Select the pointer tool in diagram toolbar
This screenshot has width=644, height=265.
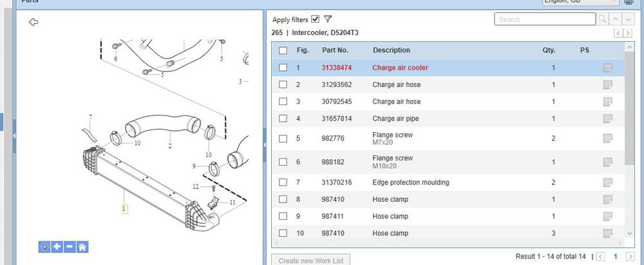[x=44, y=246]
